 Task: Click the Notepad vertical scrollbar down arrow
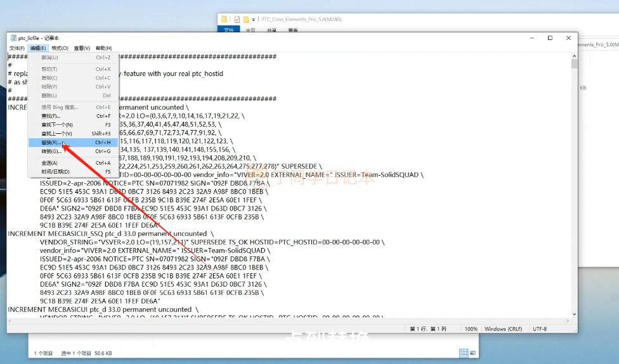point(574,315)
